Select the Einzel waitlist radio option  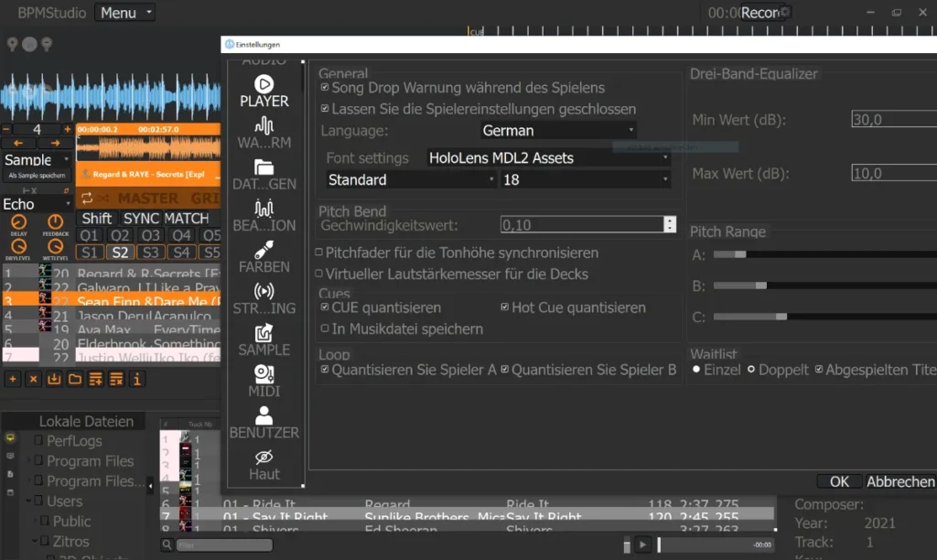696,370
